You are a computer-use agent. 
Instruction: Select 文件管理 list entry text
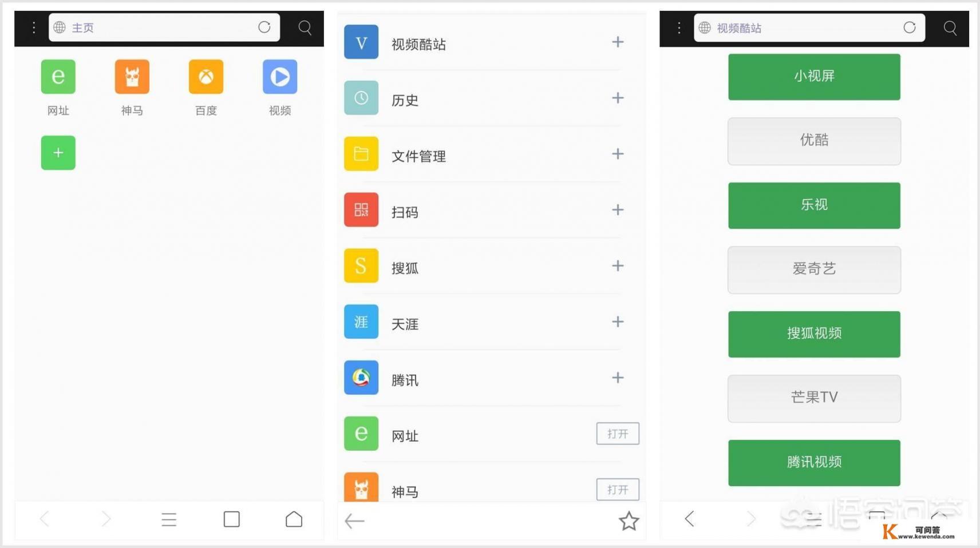418,156
